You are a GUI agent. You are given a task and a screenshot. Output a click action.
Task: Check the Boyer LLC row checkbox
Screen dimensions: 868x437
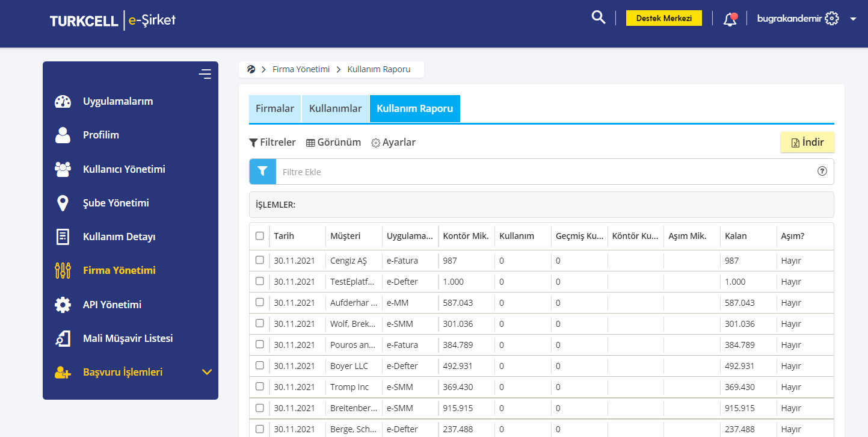(x=260, y=365)
